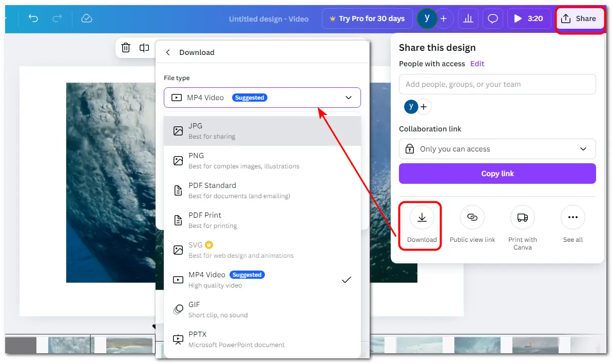Open the analytics bar chart icon
The height and width of the screenshot is (364, 612).
(468, 18)
